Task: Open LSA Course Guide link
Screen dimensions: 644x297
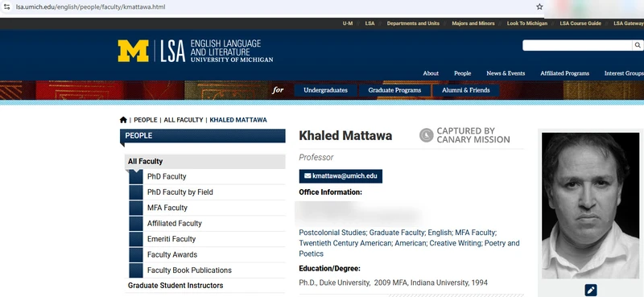Action: (580, 23)
